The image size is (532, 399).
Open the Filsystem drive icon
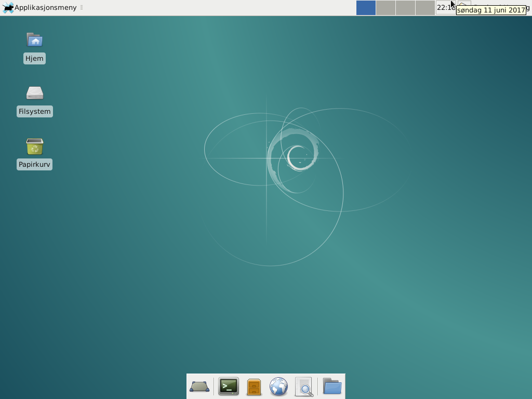(35, 93)
